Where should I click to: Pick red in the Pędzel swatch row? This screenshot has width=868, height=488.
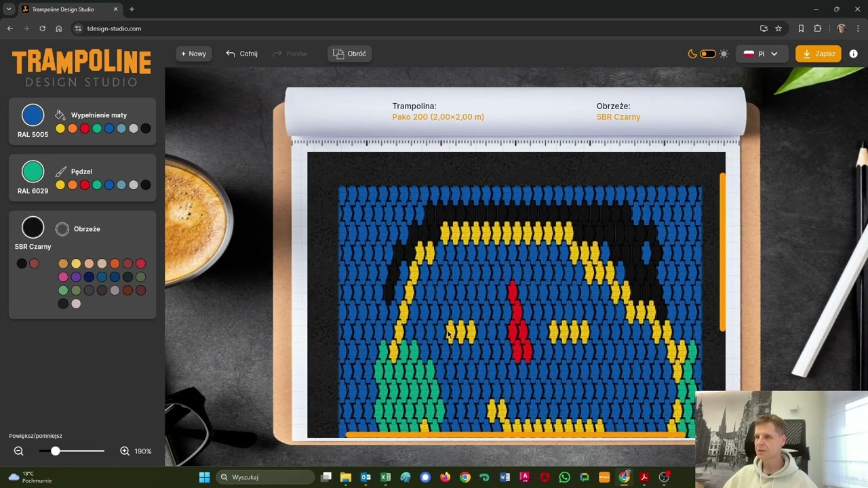[85, 185]
